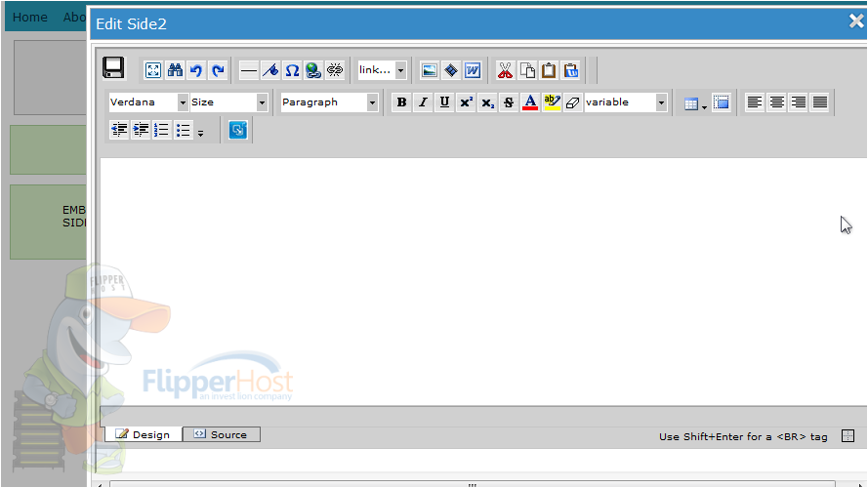Open the Paragraph format dropdown
This screenshot has width=868, height=488.
click(329, 102)
